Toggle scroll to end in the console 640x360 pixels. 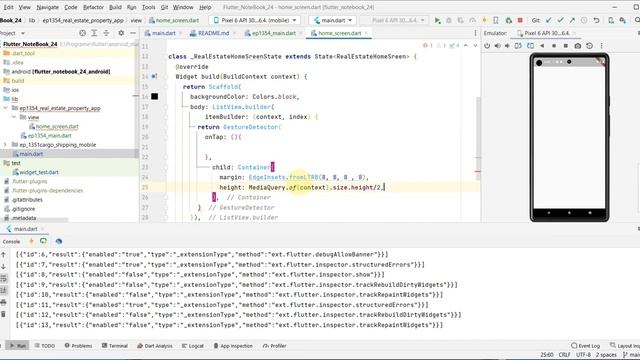4,290
